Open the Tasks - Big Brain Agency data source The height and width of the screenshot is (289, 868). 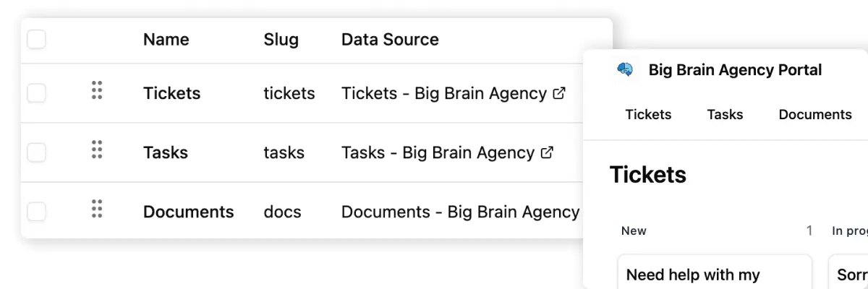coord(438,152)
